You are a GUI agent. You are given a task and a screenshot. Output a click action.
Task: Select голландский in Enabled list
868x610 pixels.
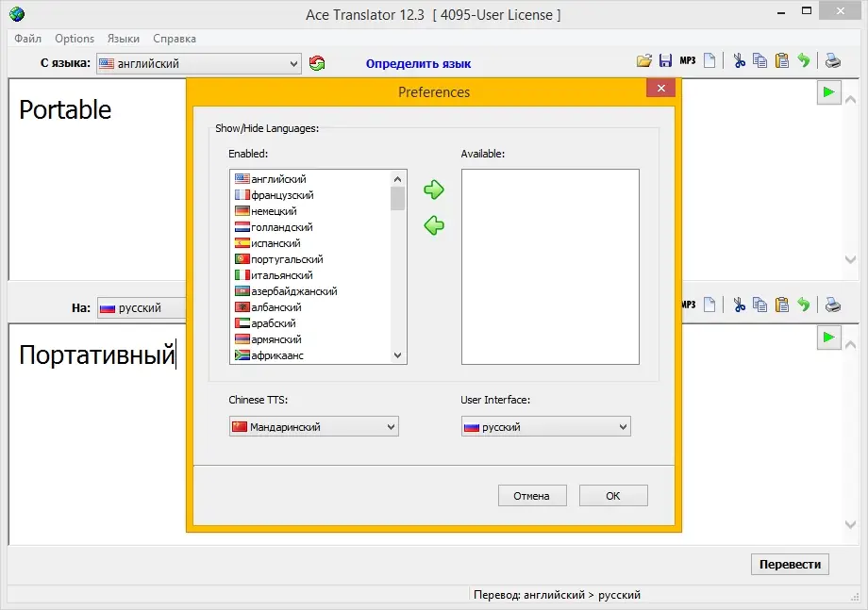coord(311,226)
